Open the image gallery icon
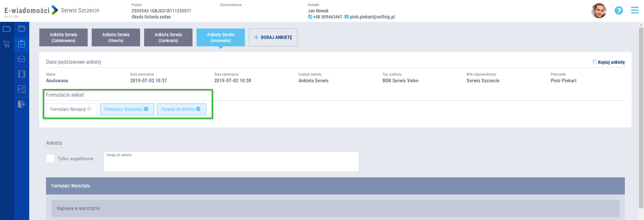The image size is (644, 220). click(x=22, y=89)
